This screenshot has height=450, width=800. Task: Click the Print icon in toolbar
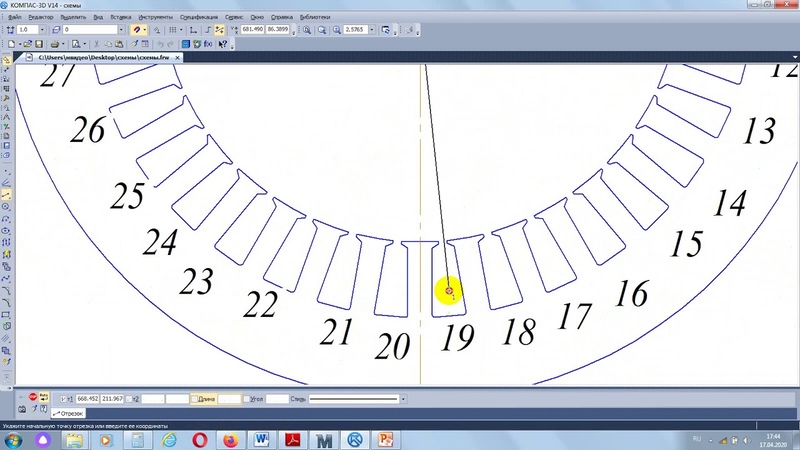coord(52,45)
